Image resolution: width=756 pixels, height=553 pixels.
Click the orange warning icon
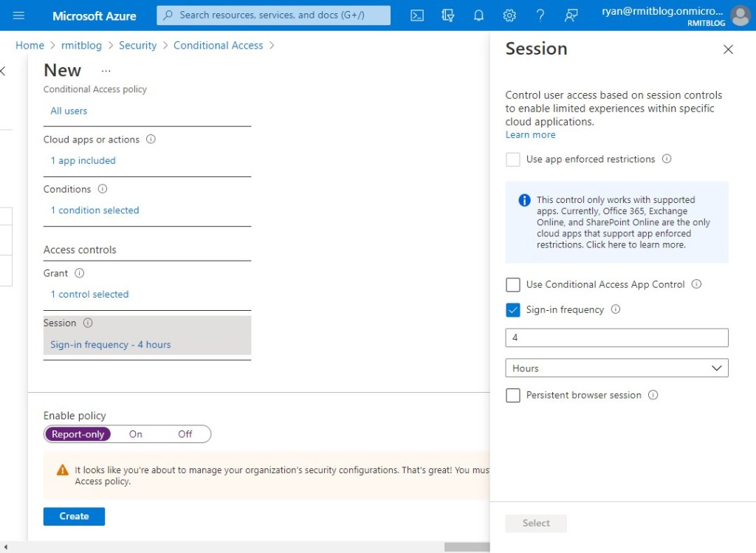[x=63, y=470]
